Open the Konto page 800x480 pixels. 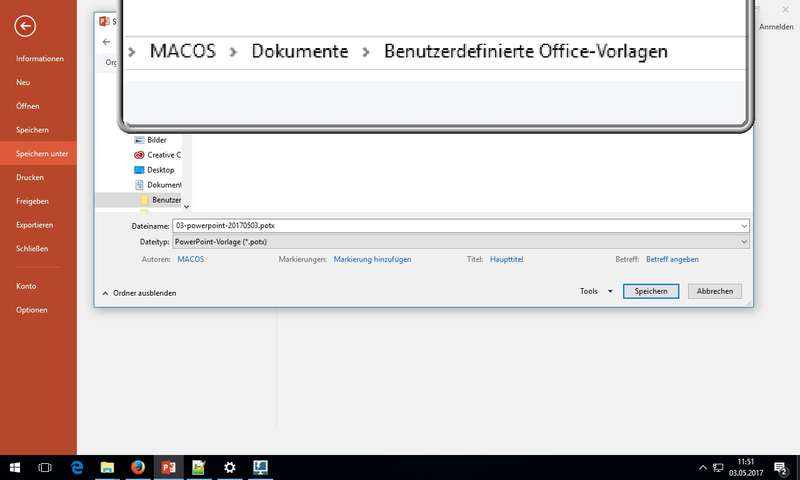pos(26,286)
